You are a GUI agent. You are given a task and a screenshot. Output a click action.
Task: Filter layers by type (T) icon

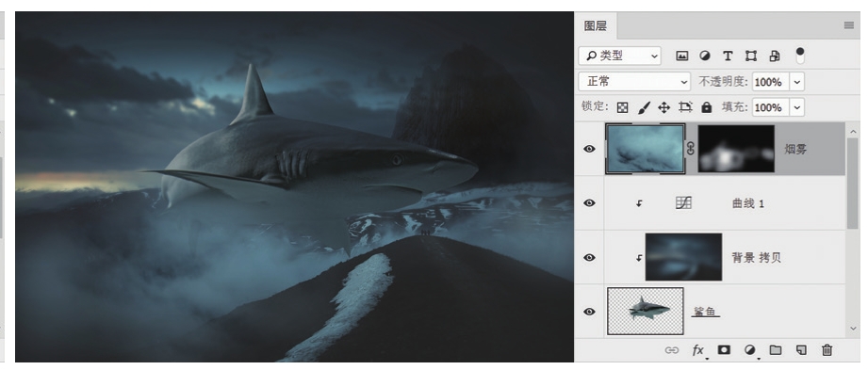(x=728, y=56)
